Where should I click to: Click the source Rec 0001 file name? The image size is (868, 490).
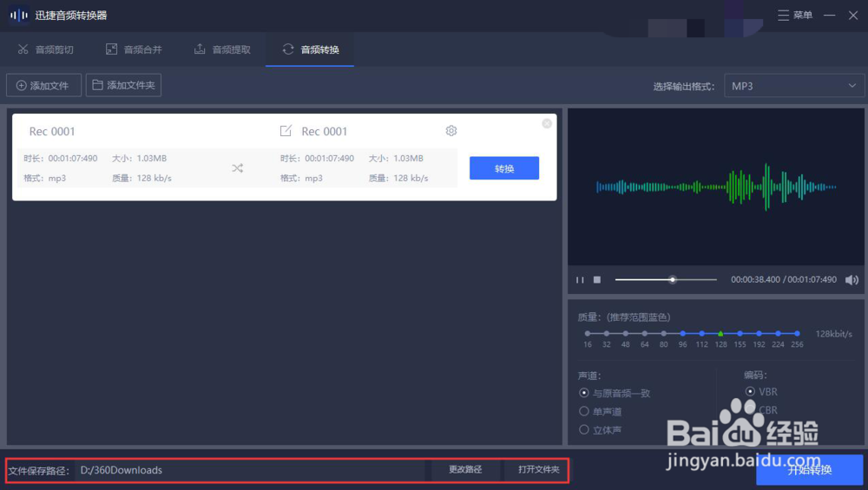(52, 132)
